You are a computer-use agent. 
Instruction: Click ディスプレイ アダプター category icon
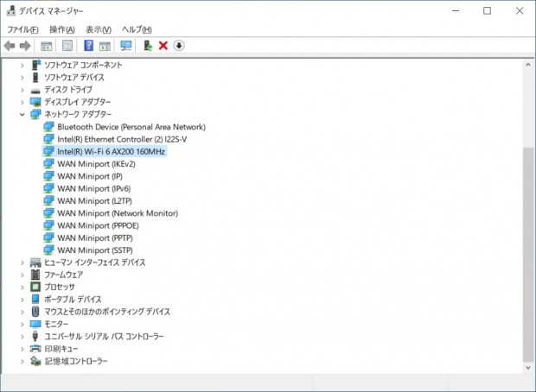(x=35, y=102)
